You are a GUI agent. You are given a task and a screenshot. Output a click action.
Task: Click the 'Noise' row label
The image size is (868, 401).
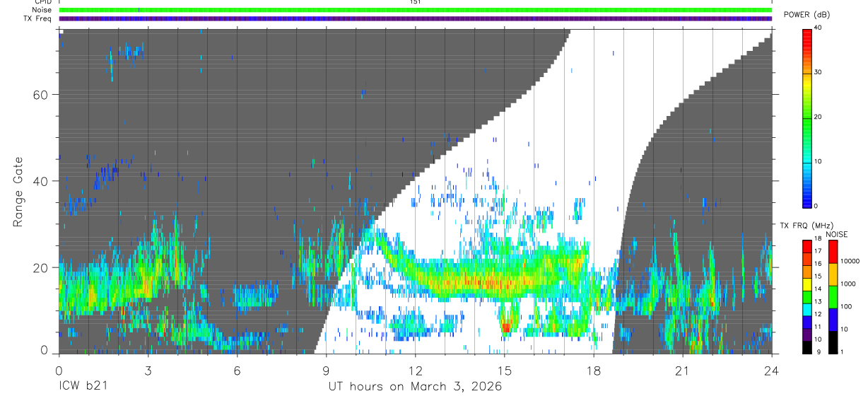[42, 10]
